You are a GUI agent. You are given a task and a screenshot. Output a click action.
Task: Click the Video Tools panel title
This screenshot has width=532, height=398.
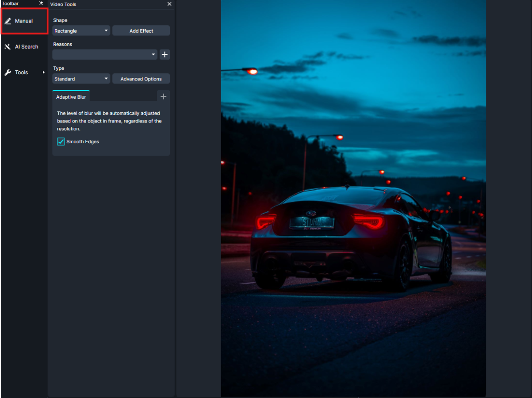63,4
